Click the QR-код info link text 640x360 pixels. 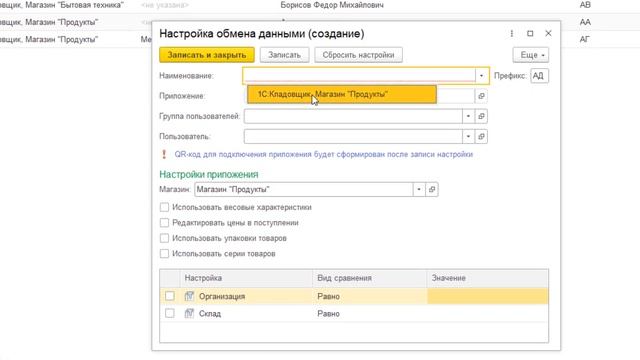(x=324, y=154)
